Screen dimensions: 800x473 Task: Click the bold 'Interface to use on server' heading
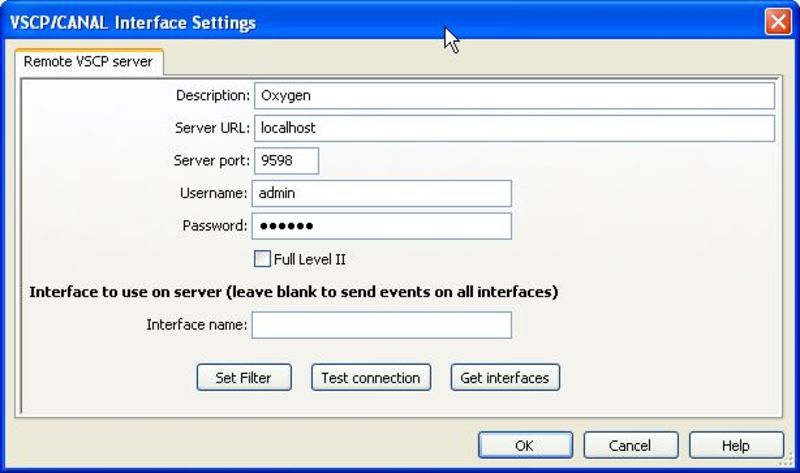pos(293,293)
